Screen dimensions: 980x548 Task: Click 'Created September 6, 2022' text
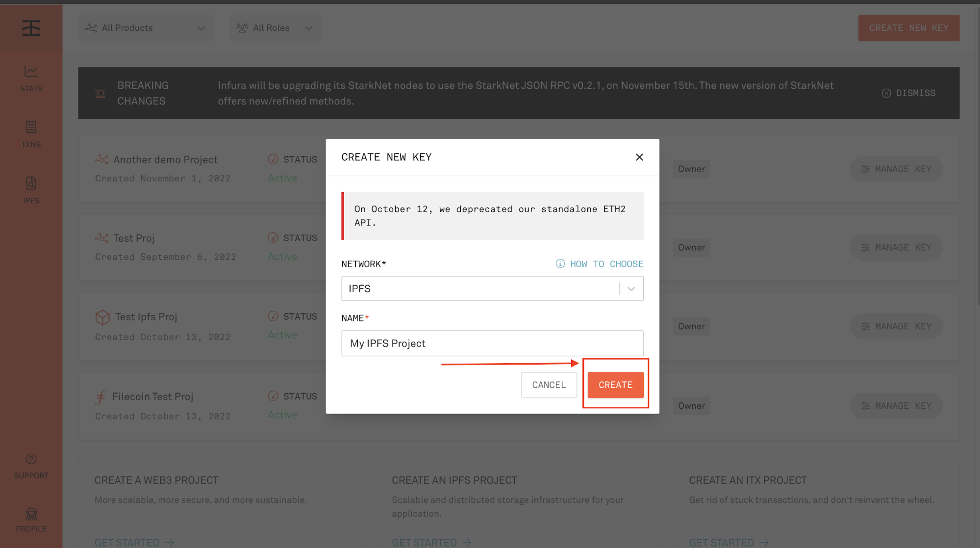click(x=166, y=257)
